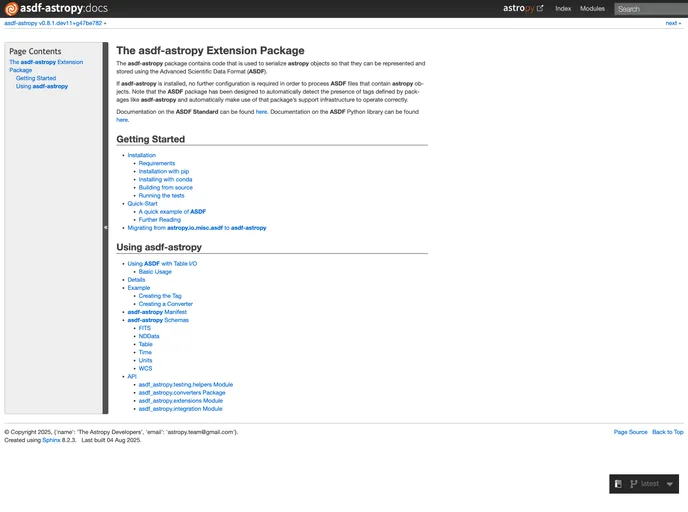Open the Table schema link

[145, 344]
